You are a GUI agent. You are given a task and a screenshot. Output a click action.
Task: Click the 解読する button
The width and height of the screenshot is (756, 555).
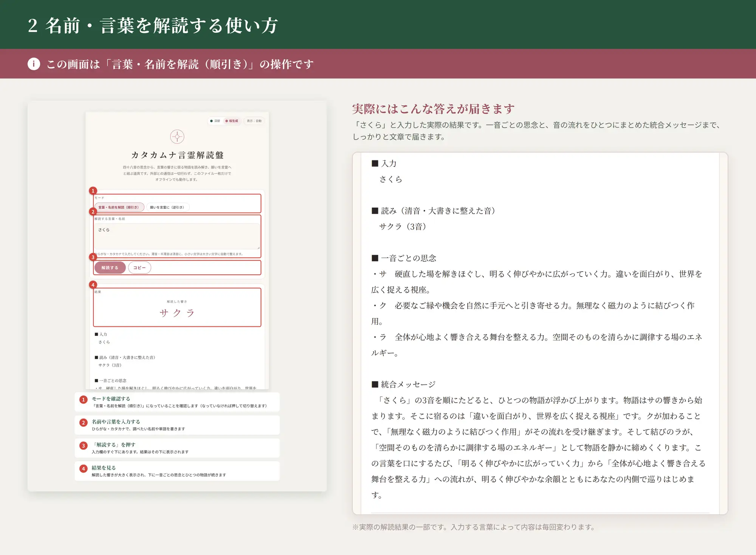(110, 267)
